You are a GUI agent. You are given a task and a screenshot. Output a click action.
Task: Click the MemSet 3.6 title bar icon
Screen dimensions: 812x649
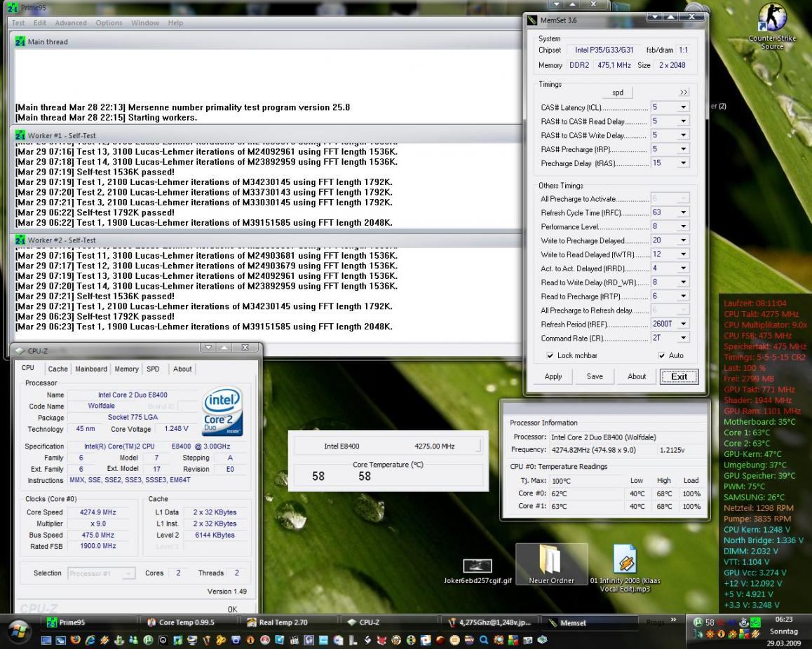click(532, 20)
